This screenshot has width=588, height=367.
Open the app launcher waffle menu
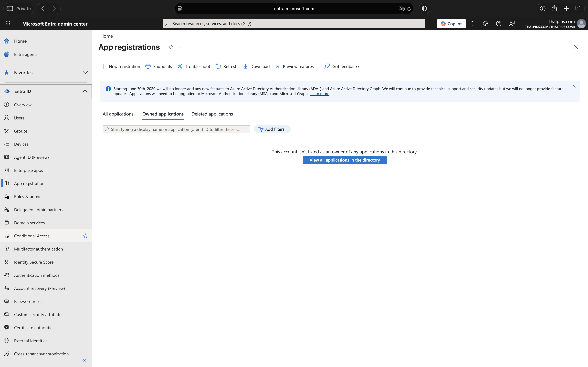click(8, 24)
